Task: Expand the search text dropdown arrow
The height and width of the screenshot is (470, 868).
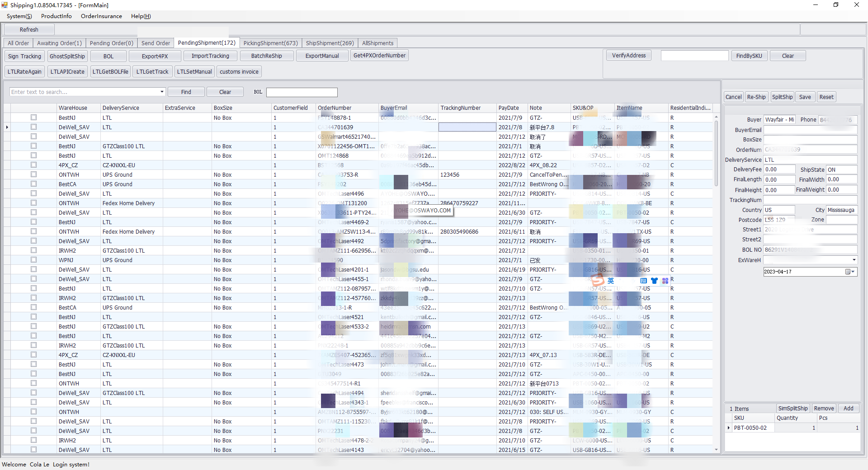Action: tap(162, 92)
